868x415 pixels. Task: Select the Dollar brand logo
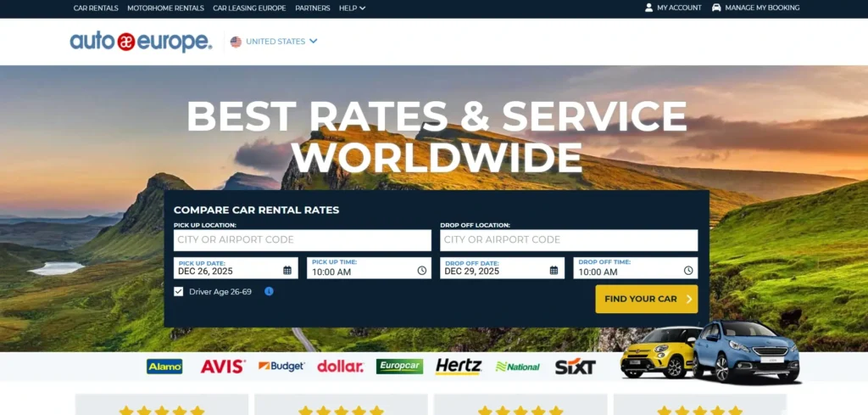(x=341, y=367)
